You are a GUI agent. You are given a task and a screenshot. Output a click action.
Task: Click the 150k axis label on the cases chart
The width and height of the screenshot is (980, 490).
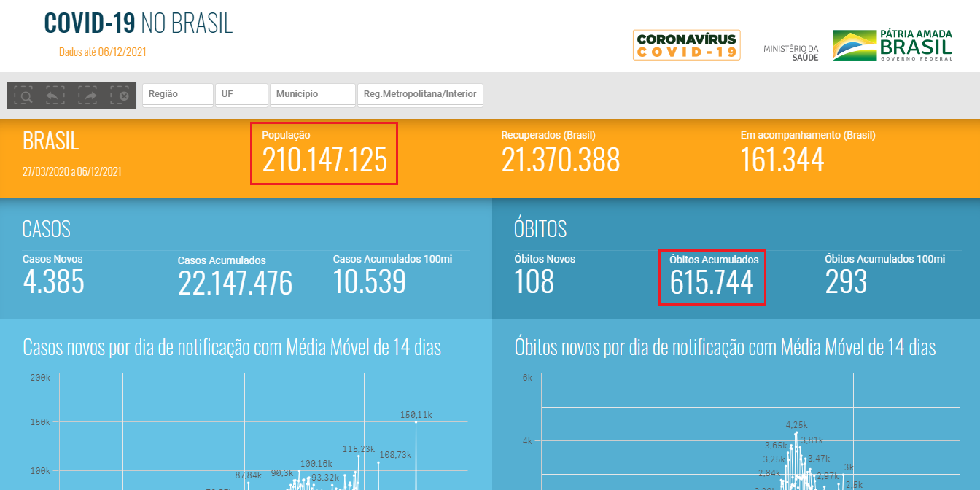click(40, 422)
